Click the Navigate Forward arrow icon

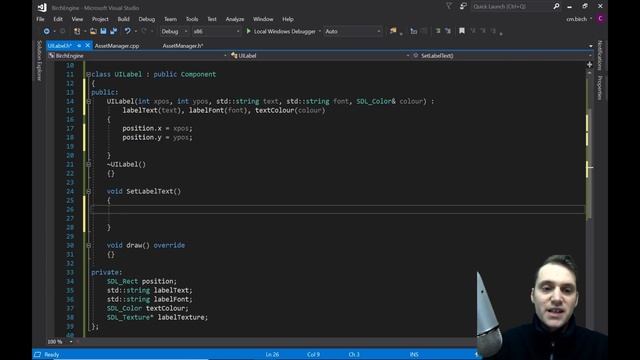[62, 31]
